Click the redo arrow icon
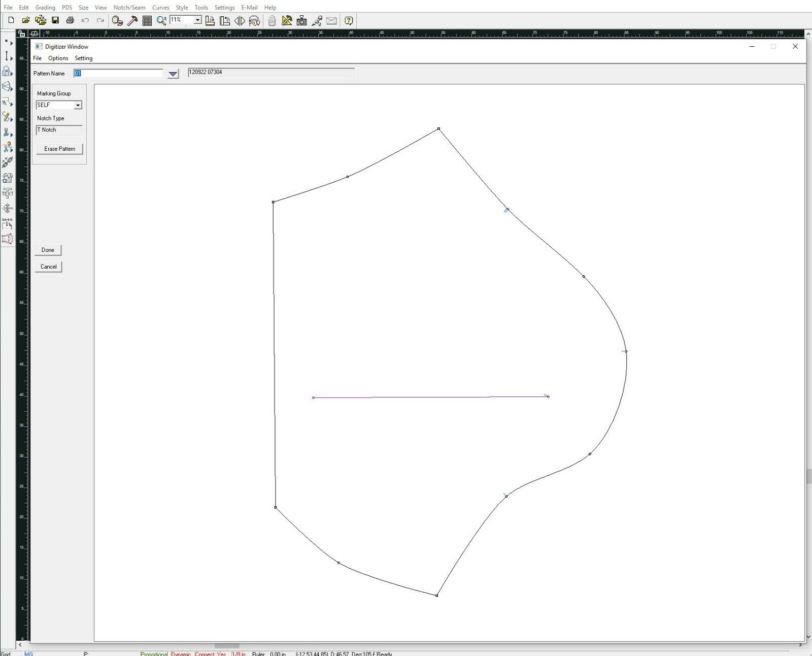Image resolution: width=812 pixels, height=656 pixels. tap(100, 20)
